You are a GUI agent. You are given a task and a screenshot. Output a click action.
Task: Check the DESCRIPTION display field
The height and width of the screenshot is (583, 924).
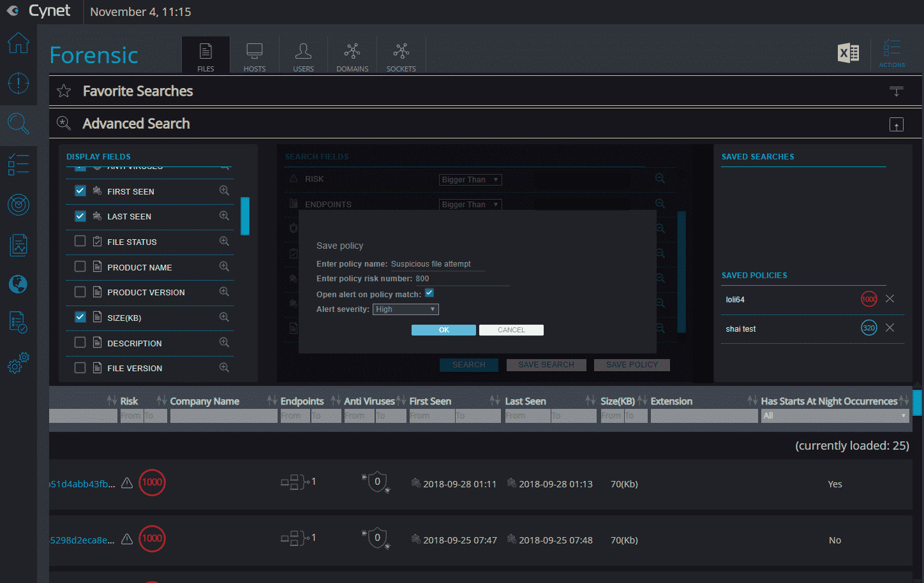tap(80, 343)
